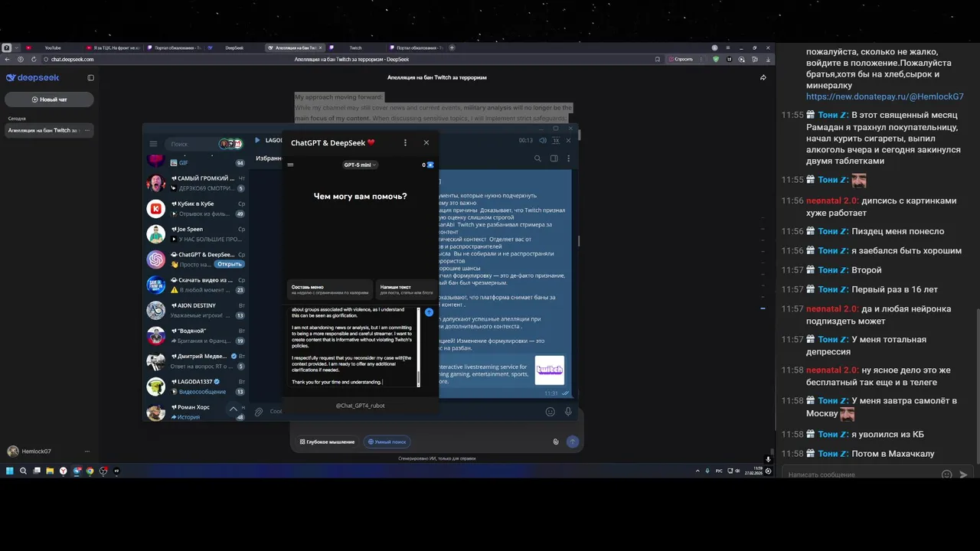Switch to the Twitch browser tab
980x551 pixels.
click(355, 47)
